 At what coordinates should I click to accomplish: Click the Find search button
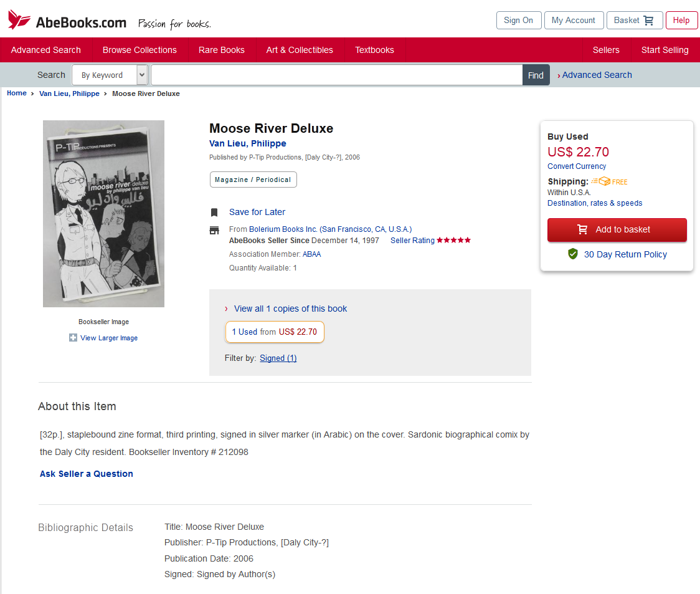pos(536,75)
